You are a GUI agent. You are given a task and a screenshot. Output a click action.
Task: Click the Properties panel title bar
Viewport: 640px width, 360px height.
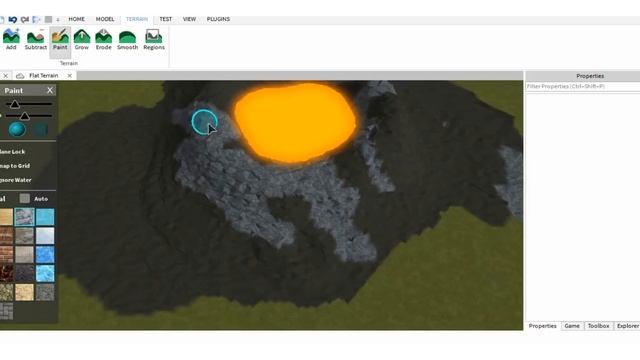pyautogui.click(x=583, y=76)
